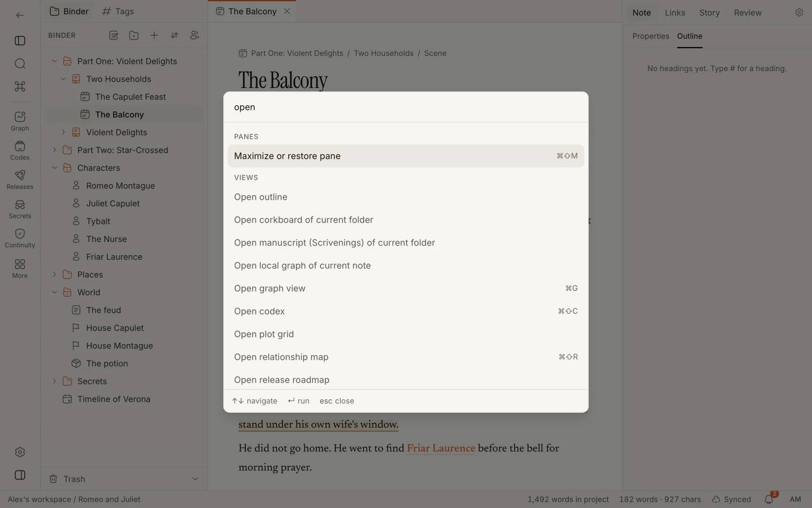
Task: Open the Codex sidebar icon
Action: tap(20, 151)
